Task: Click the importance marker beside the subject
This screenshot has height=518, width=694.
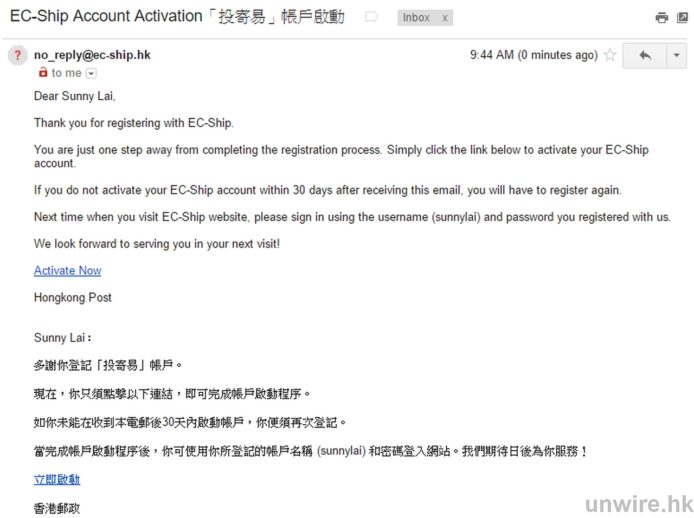Action: tap(371, 17)
